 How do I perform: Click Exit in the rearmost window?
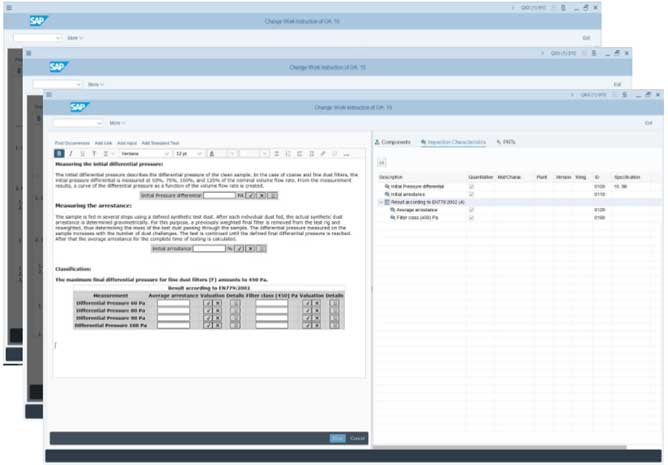[x=586, y=38]
